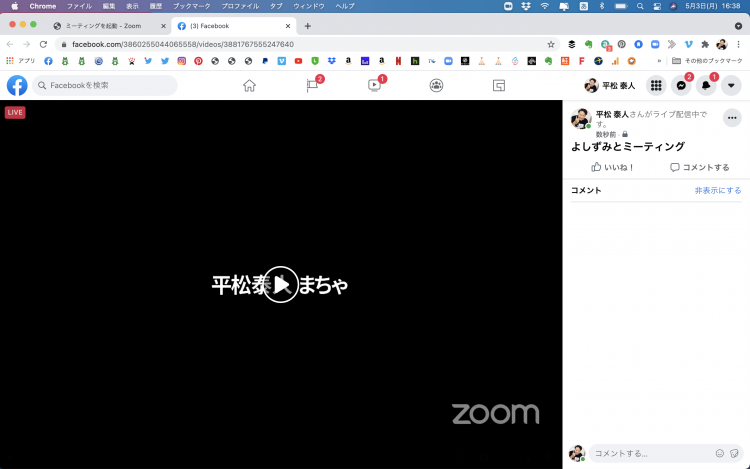Play the live video with center play button

tap(281, 284)
